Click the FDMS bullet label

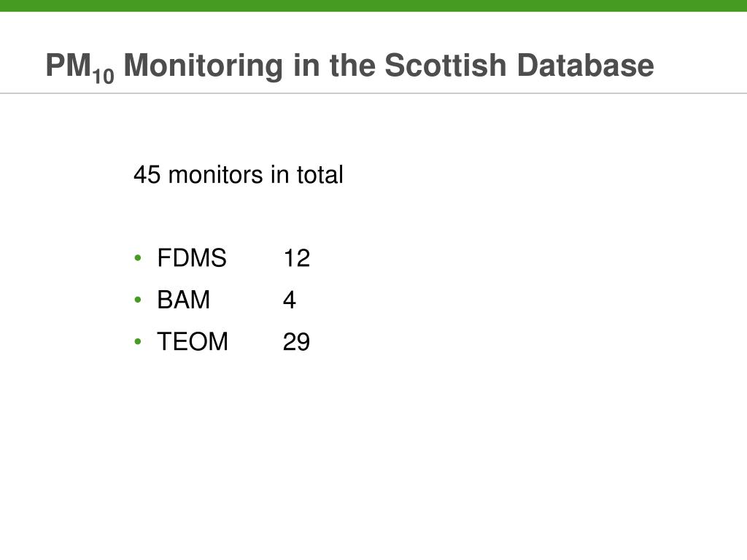tap(192, 258)
